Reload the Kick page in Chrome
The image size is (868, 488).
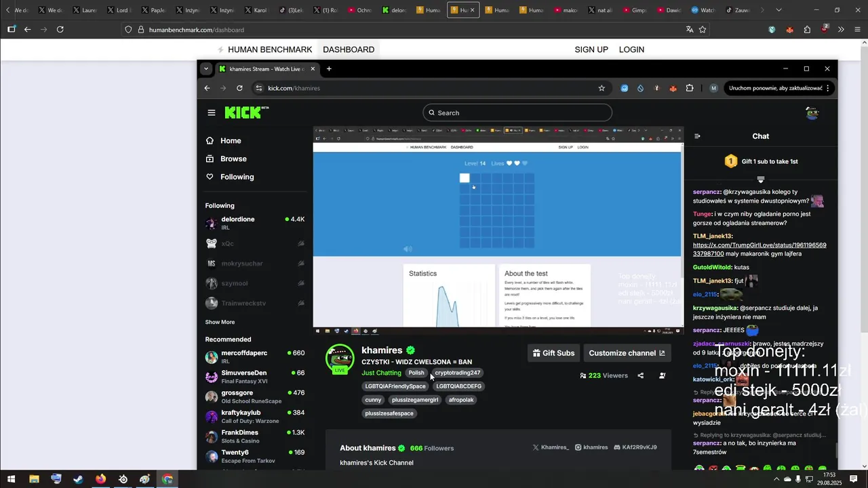pyautogui.click(x=239, y=88)
